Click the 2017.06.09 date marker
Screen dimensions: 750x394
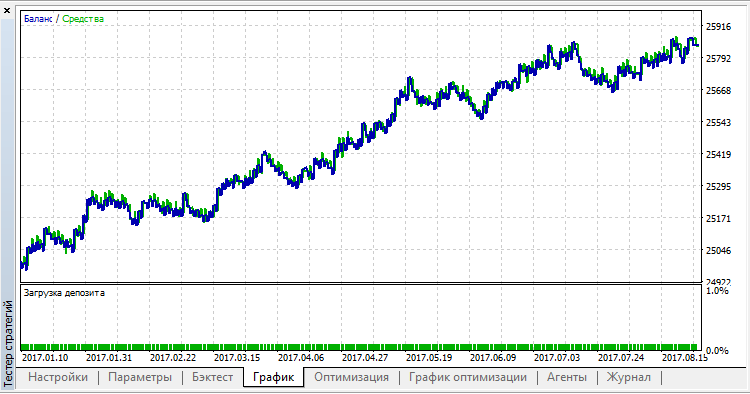[493, 357]
